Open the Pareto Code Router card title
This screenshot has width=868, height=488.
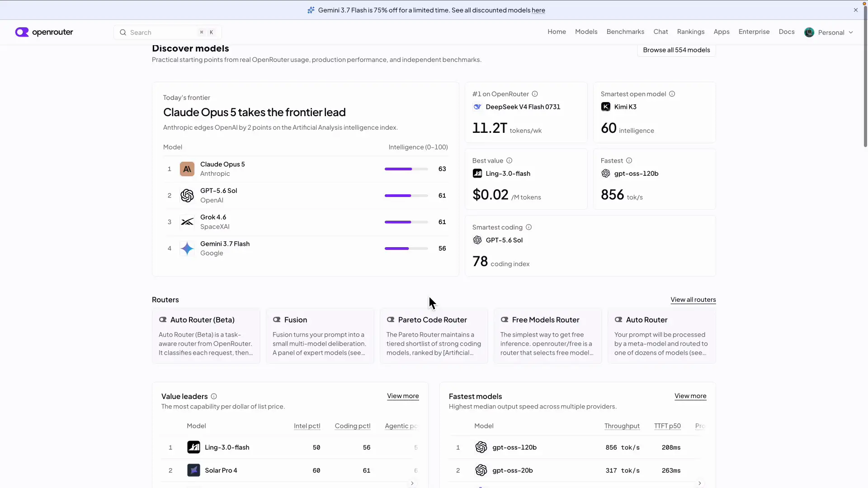(433, 320)
